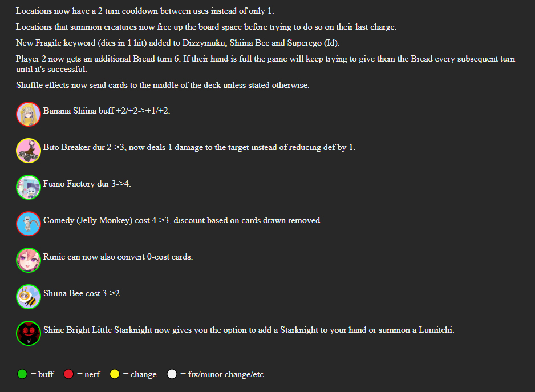Click the Runie 0-cost cards note
This screenshot has width=535, height=392.
pyautogui.click(x=118, y=257)
